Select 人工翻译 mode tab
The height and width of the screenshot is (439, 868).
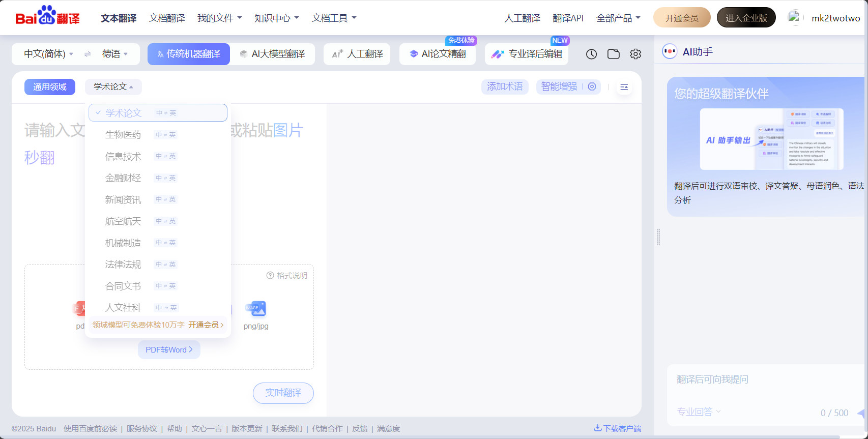tap(357, 54)
